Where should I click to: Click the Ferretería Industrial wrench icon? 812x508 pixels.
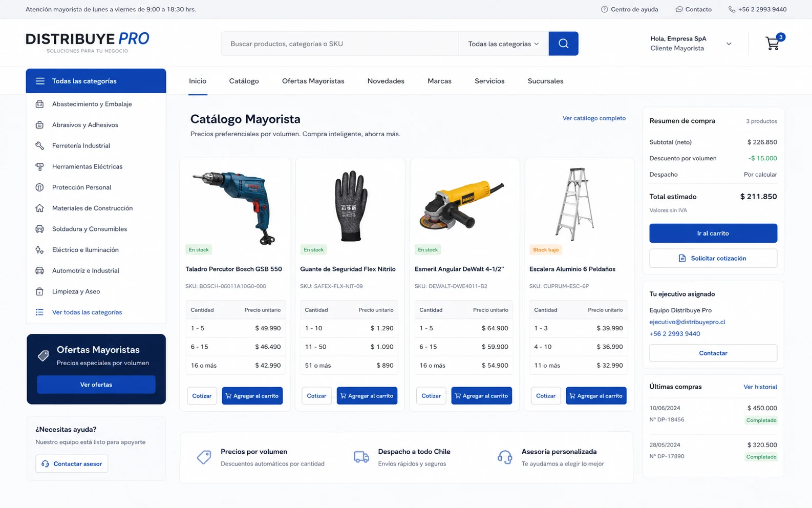(39, 145)
